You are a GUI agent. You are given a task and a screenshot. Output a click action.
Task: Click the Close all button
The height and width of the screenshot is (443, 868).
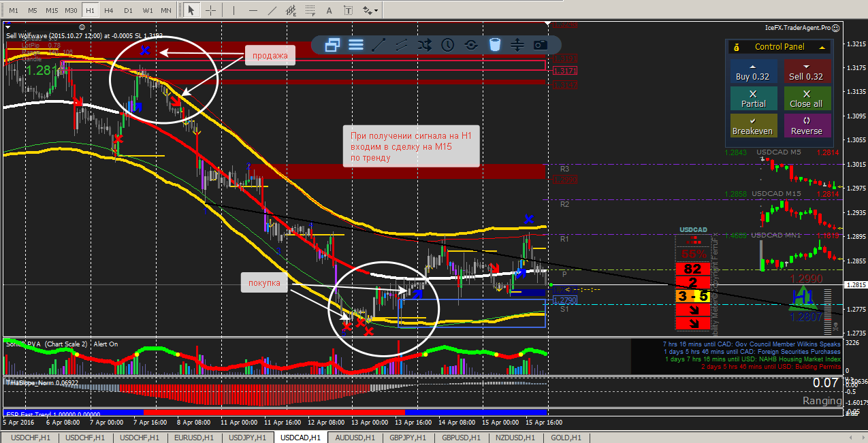(806, 99)
